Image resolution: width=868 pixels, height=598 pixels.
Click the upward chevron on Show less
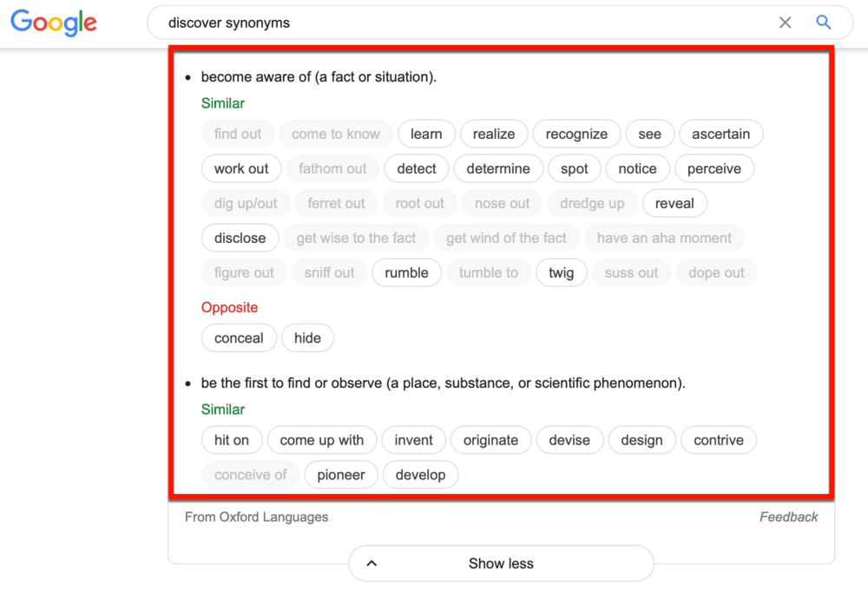(372, 563)
